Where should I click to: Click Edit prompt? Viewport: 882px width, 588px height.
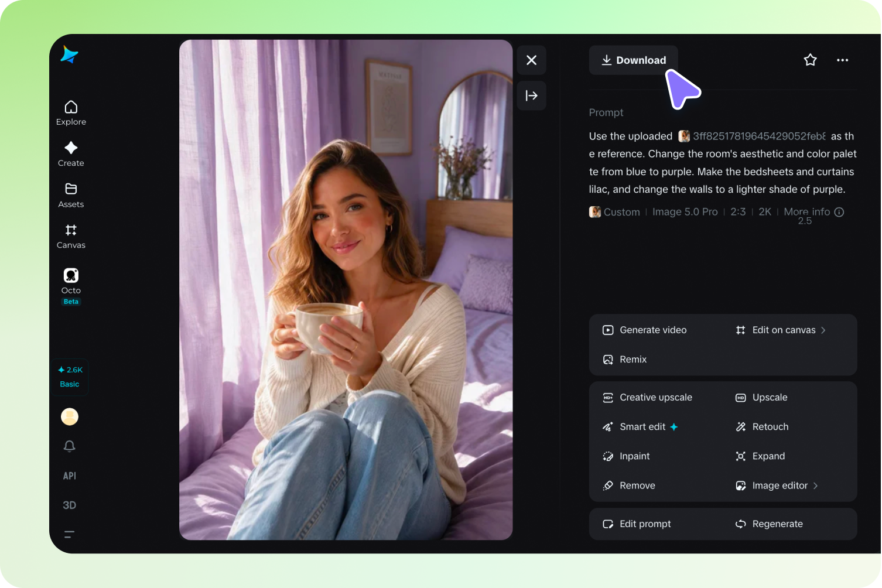(x=637, y=524)
